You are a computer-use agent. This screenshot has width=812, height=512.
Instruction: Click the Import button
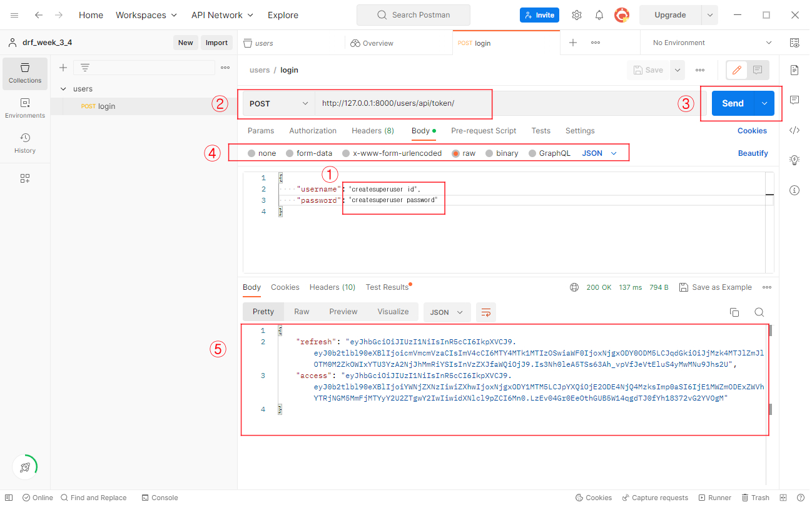click(x=216, y=43)
